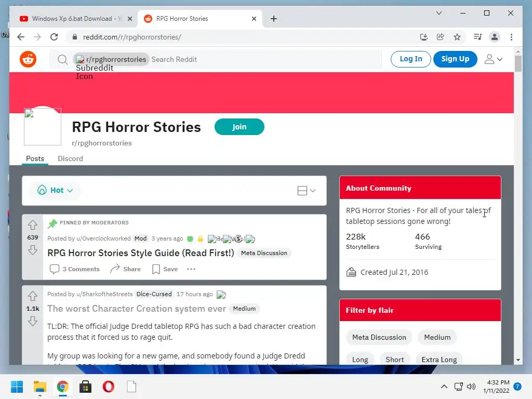This screenshot has height=399, width=532.
Task: Open Microsoft Store from taskbar
Action: pyautogui.click(x=85, y=387)
